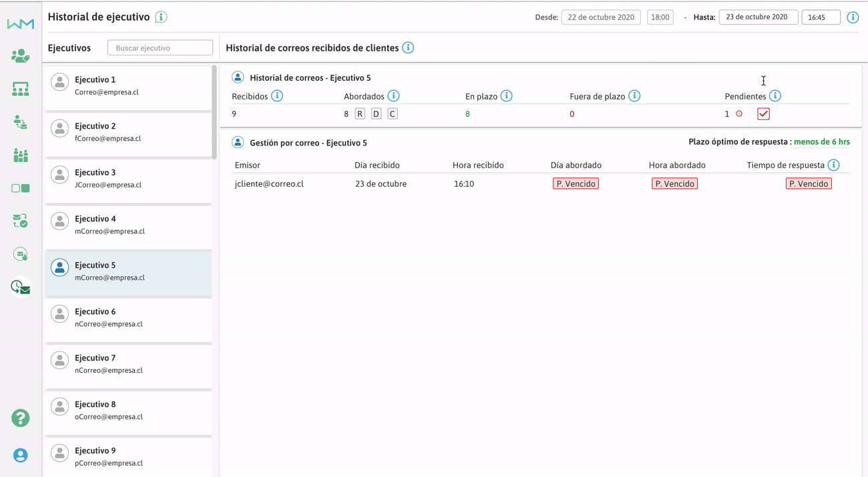Click the WM logo in the sidebar

pos(21,24)
